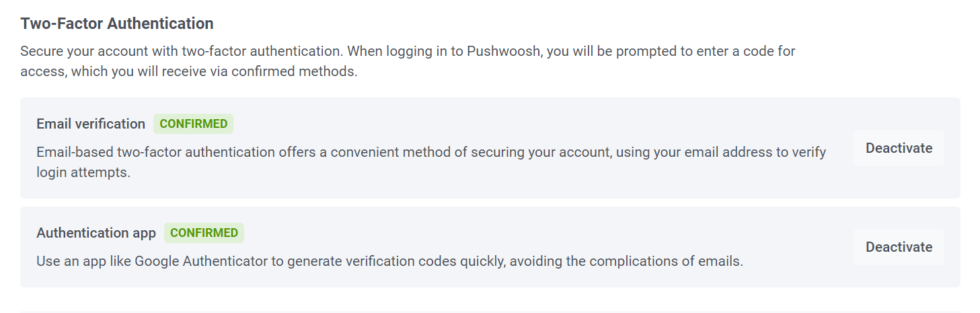The height and width of the screenshot is (313, 980).
Task: Select the Email verification title
Action: [91, 124]
